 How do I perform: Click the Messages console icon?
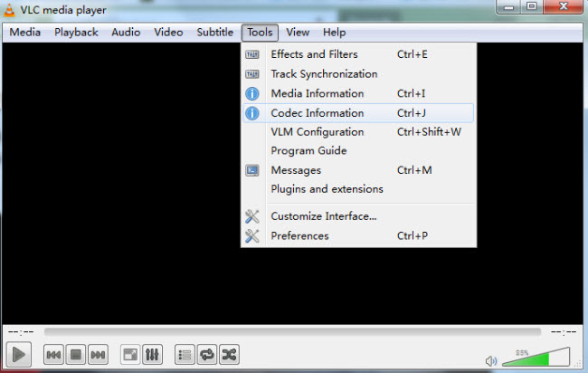point(252,171)
